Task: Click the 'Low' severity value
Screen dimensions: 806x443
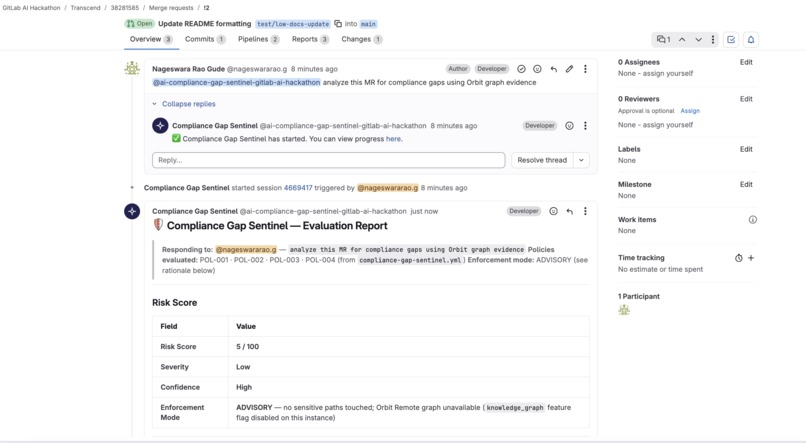Action: [x=243, y=367]
